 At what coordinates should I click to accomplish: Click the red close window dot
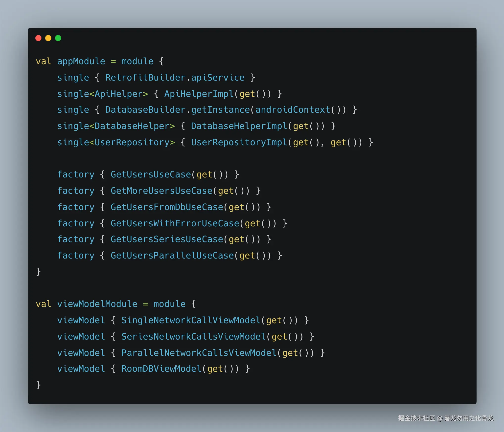coord(38,38)
